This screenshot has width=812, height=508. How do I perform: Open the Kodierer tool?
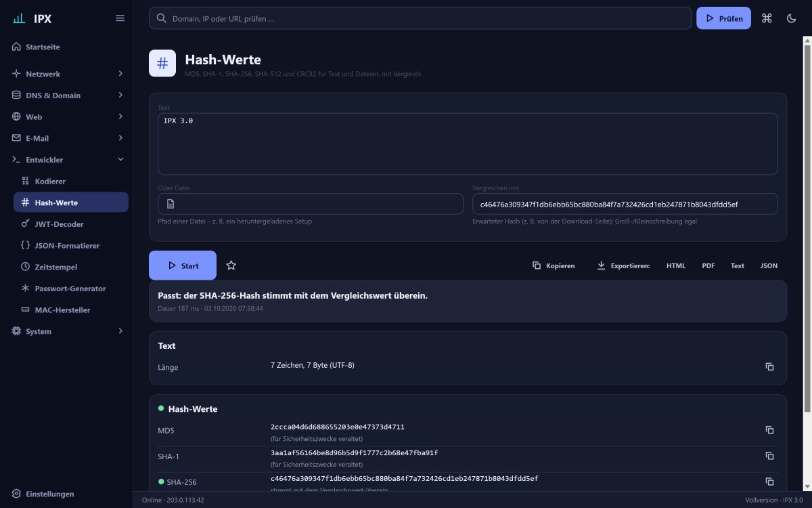click(71, 182)
